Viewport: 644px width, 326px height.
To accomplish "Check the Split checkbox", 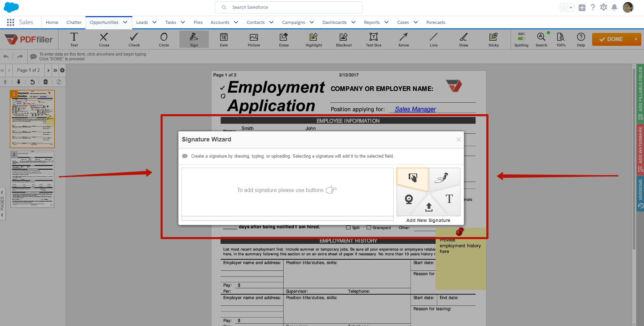I will point(348,228).
